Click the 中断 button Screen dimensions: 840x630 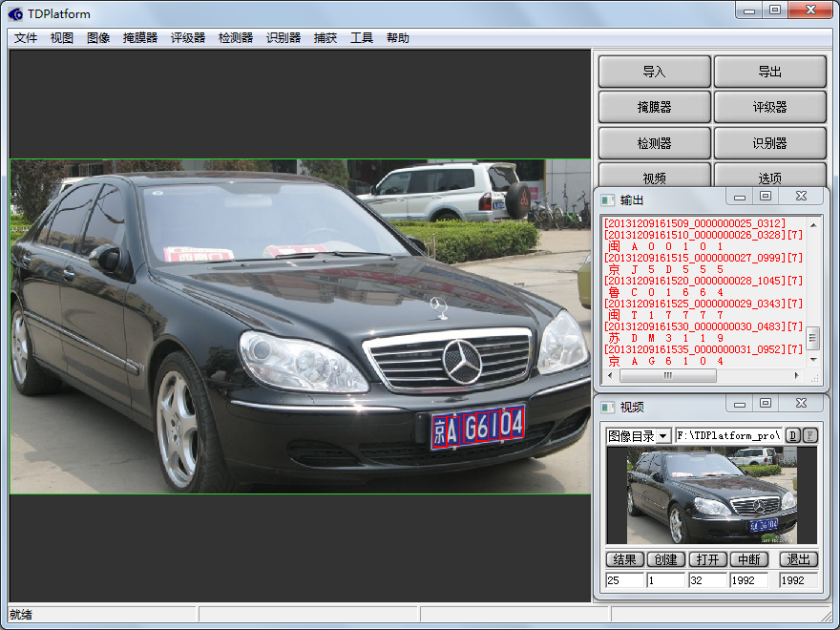coord(749,559)
